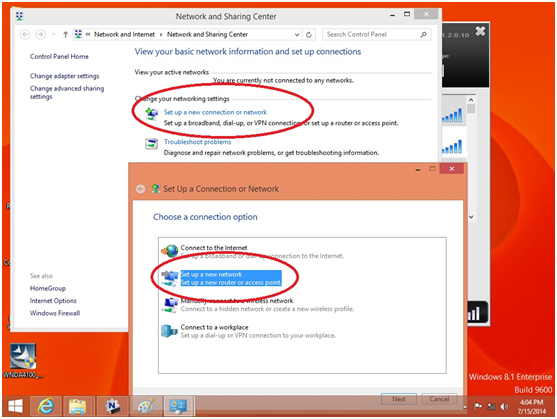This screenshot has width=557, height=419.
Task: Click the Connect to the Internet globe icon
Action: 170,251
